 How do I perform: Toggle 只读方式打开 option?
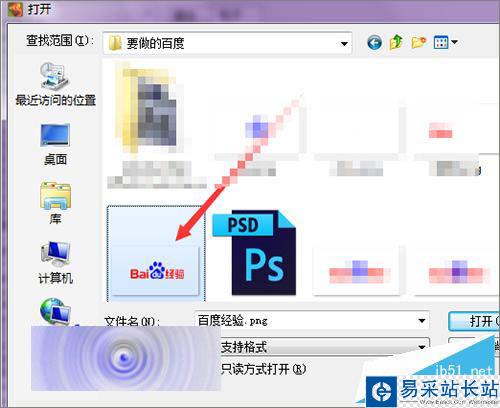(x=263, y=369)
